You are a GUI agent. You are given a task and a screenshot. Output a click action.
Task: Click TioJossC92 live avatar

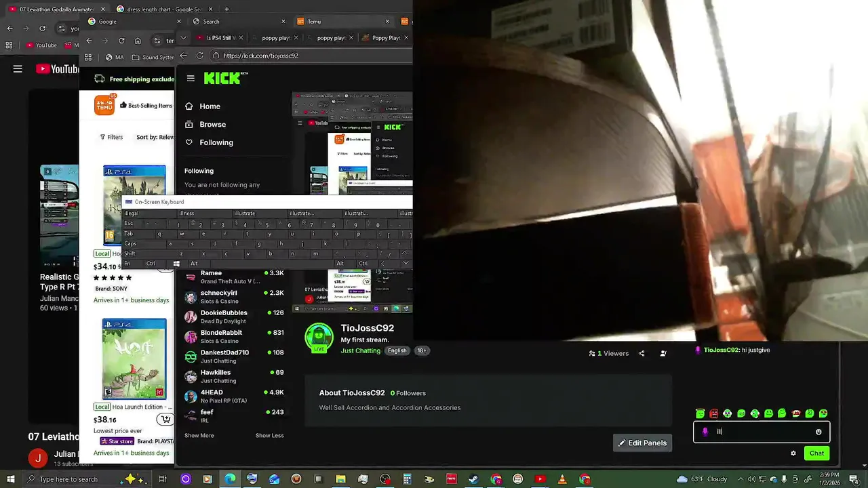[x=319, y=338]
